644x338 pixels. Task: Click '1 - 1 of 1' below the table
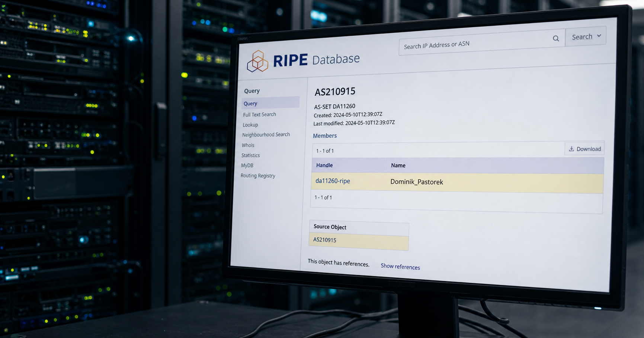point(323,197)
